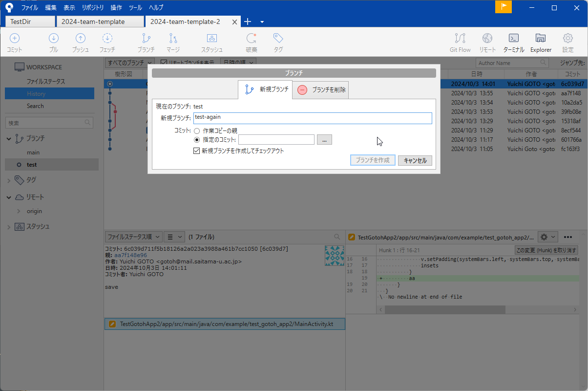Open the リポジトリ menu
The image size is (588, 391).
click(93, 7)
